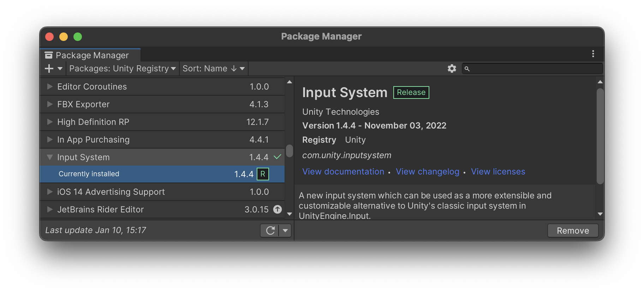Expand the High Definition RP entry

(x=50, y=122)
